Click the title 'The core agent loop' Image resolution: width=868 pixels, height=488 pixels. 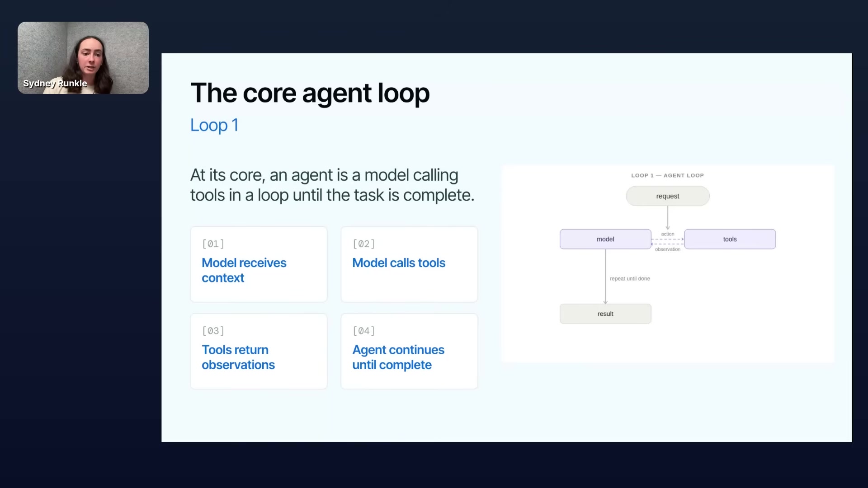(310, 93)
